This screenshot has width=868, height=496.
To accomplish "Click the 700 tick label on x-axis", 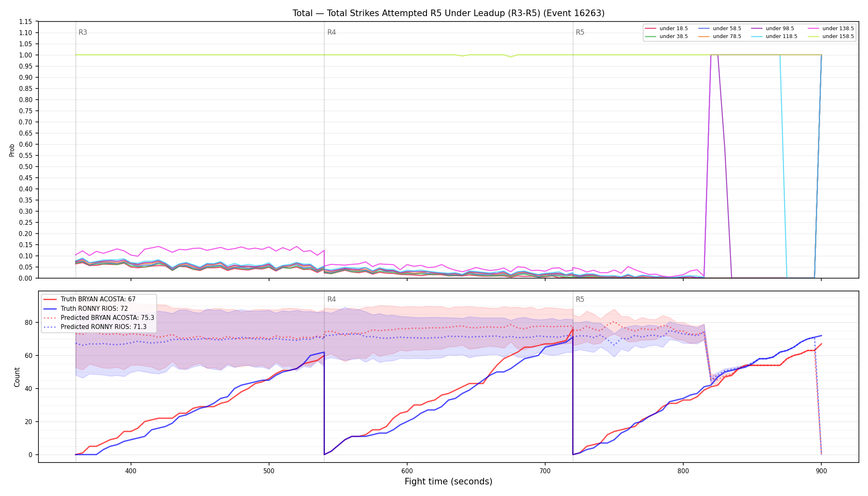I will 545,471.
